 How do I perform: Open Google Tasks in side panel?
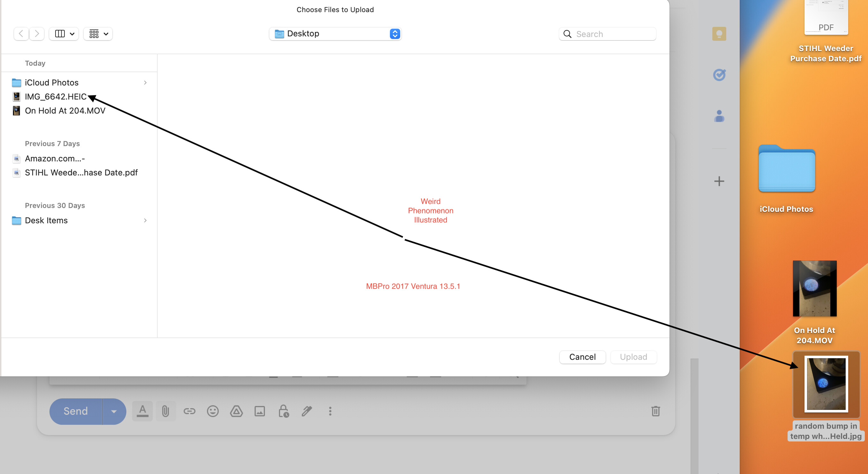click(719, 75)
